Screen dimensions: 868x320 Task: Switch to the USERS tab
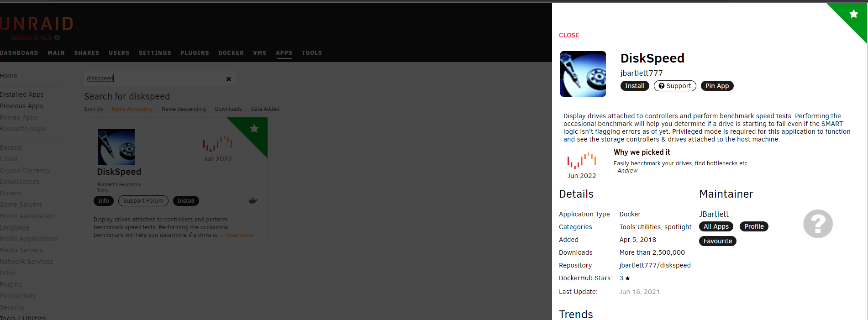point(119,53)
